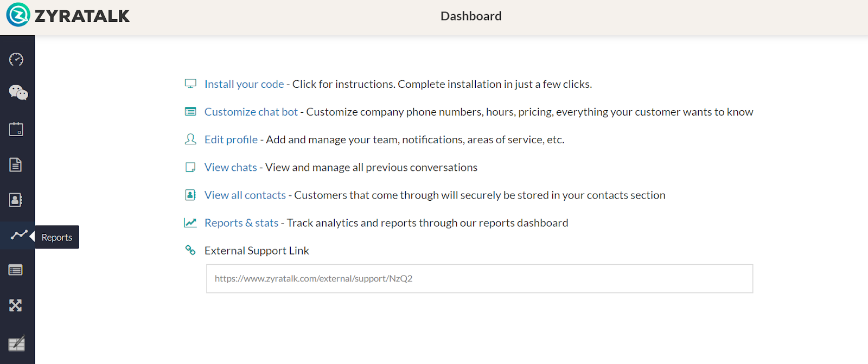Open the Dashboard speedometer icon in sidebar
The height and width of the screenshot is (364, 868).
(16, 59)
